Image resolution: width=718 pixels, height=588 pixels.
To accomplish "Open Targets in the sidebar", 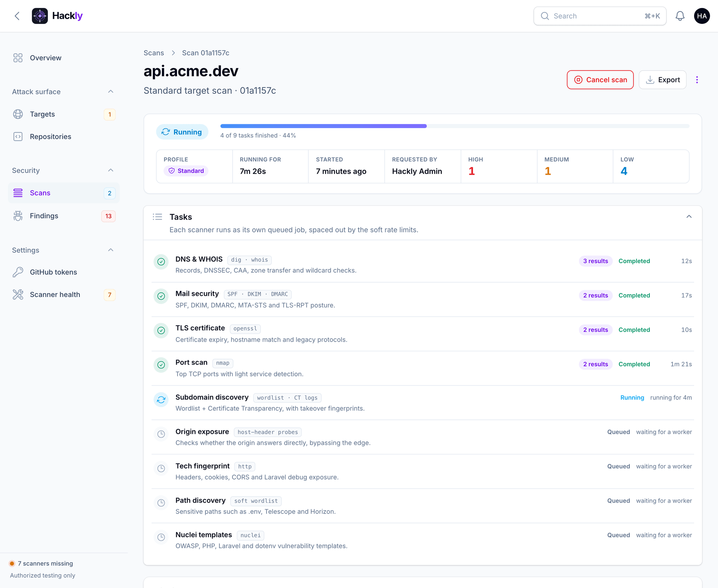I will pos(64,114).
